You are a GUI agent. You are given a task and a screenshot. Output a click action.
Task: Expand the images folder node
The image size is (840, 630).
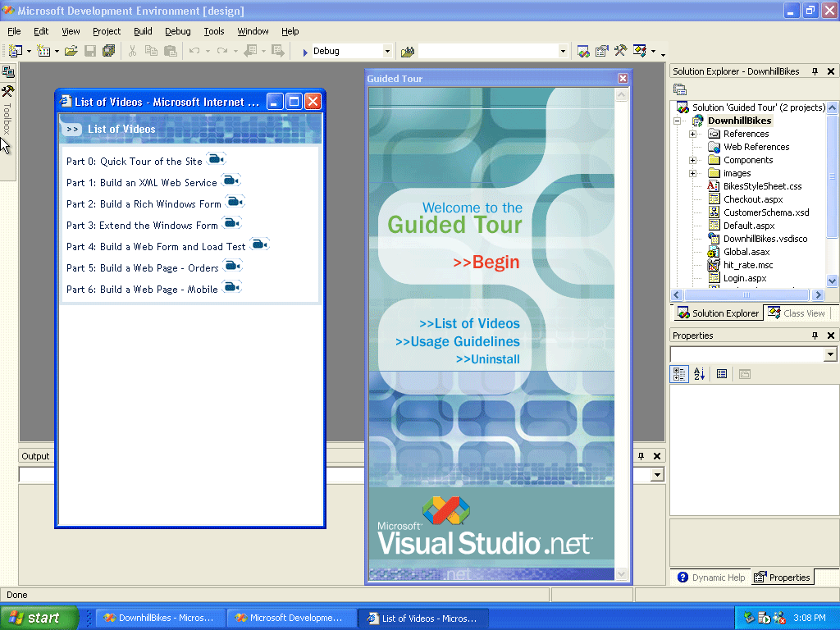pos(692,174)
